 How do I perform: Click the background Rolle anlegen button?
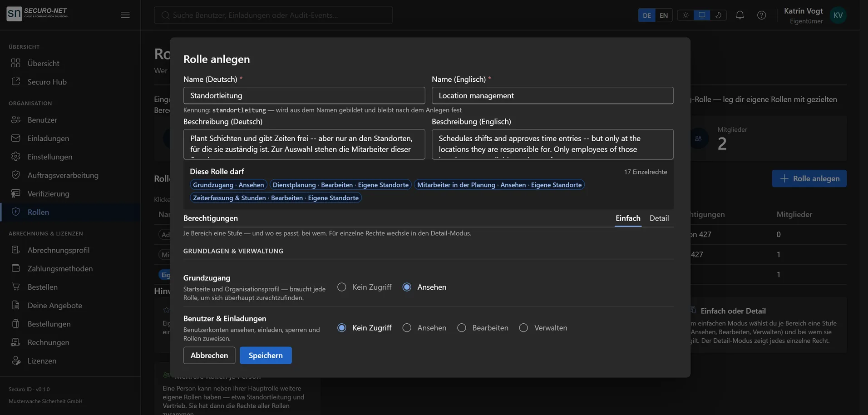click(809, 178)
